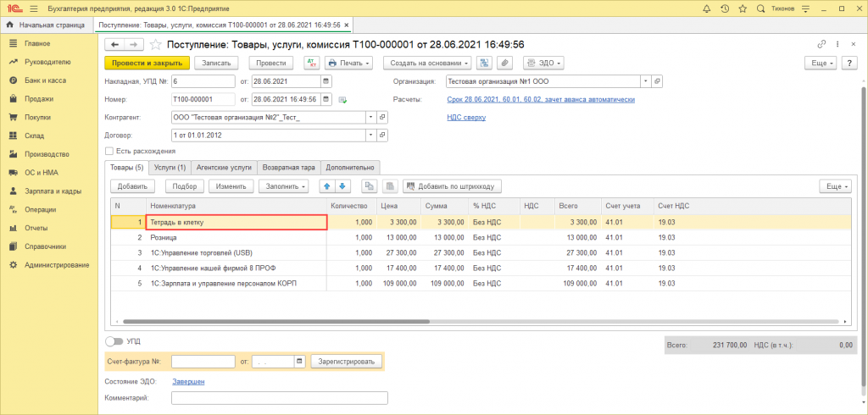Click Провести и закрыть button
The height and width of the screenshot is (415, 868).
pos(147,63)
